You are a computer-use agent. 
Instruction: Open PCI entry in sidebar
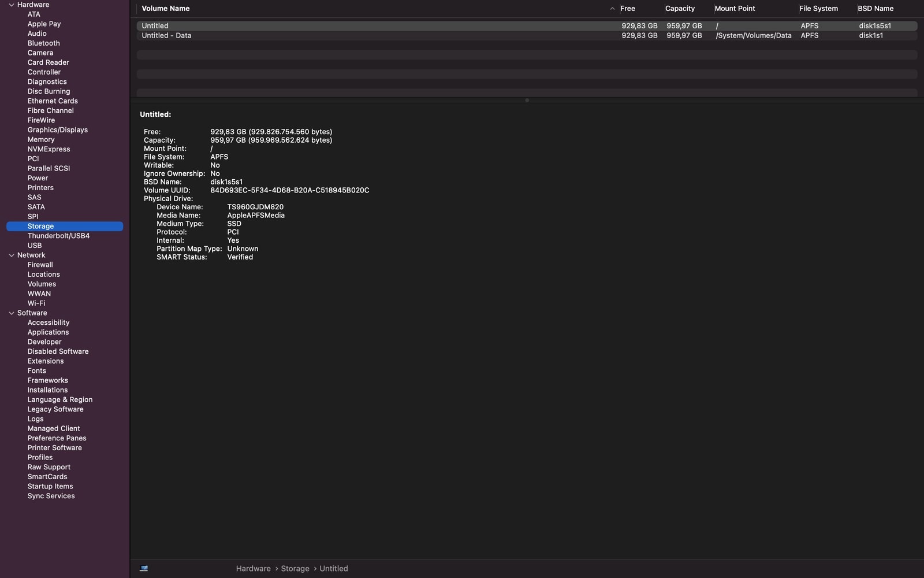33,159
